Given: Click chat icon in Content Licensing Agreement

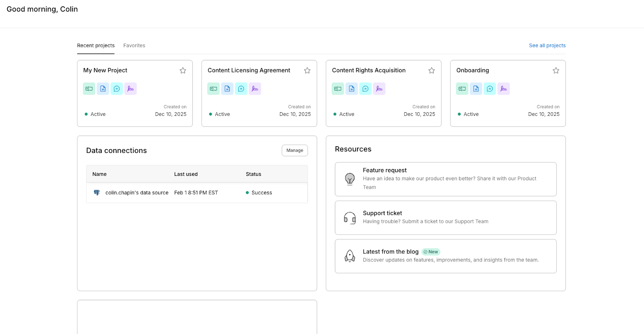Looking at the screenshot, I should point(241,89).
